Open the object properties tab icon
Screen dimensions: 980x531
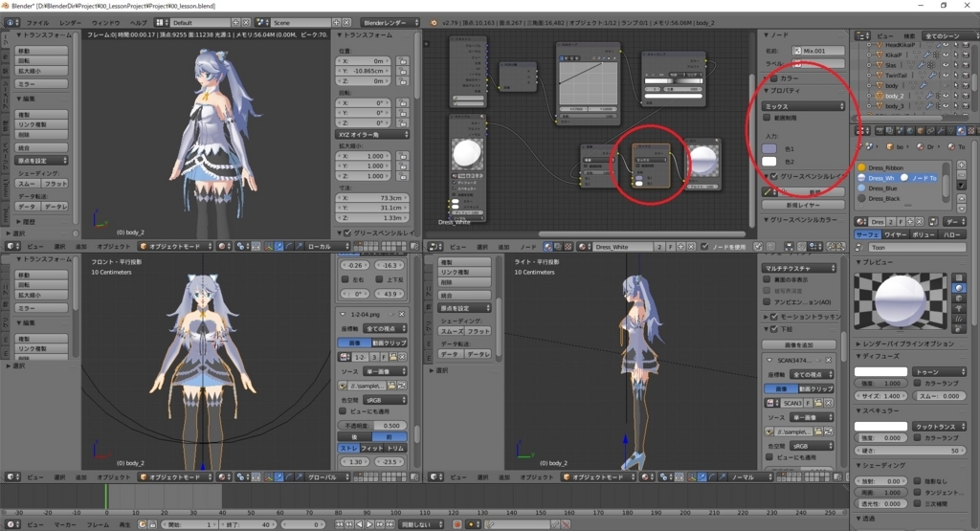tap(920, 130)
